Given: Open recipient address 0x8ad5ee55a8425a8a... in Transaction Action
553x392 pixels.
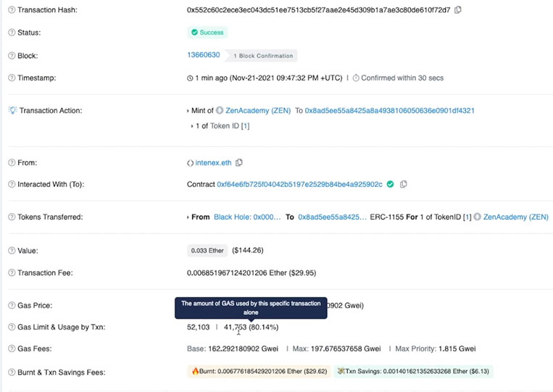Looking at the screenshot, I should click(x=390, y=110).
